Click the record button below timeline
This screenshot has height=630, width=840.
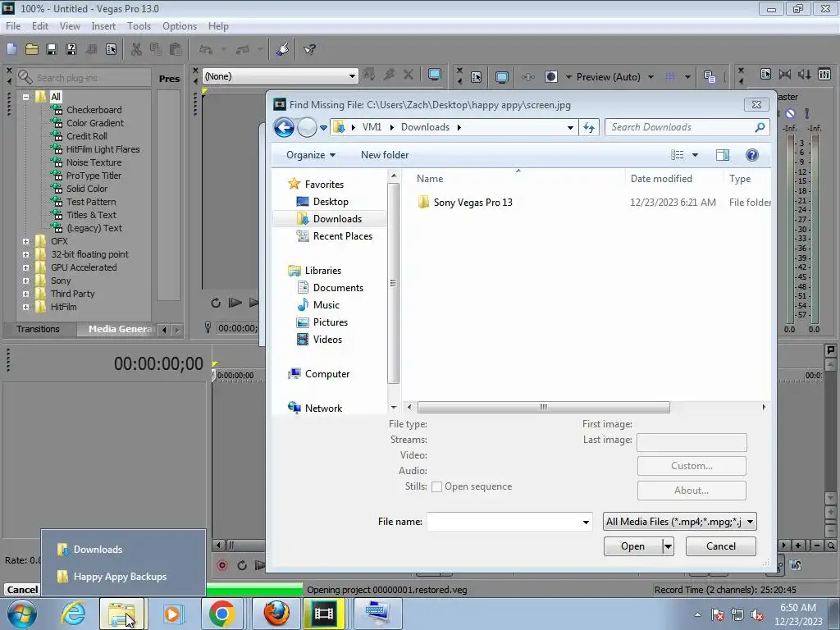coord(222,565)
